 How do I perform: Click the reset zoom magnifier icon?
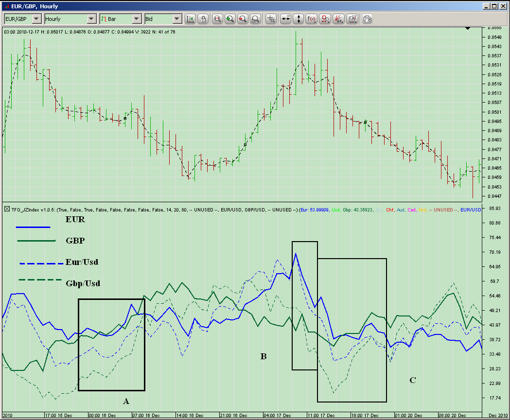coord(217,19)
